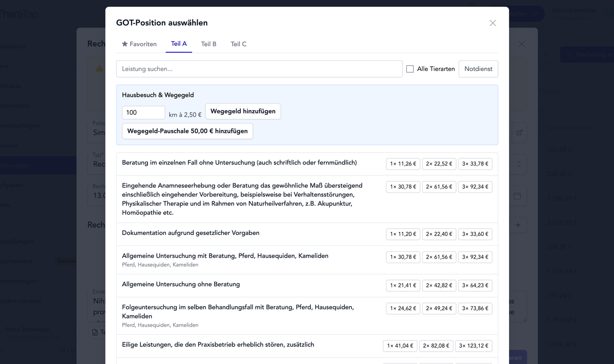Image resolution: width=614 pixels, height=364 pixels.
Task: Pick 3× 73,86 € for Folgeuntersuchung
Action: pos(475,308)
